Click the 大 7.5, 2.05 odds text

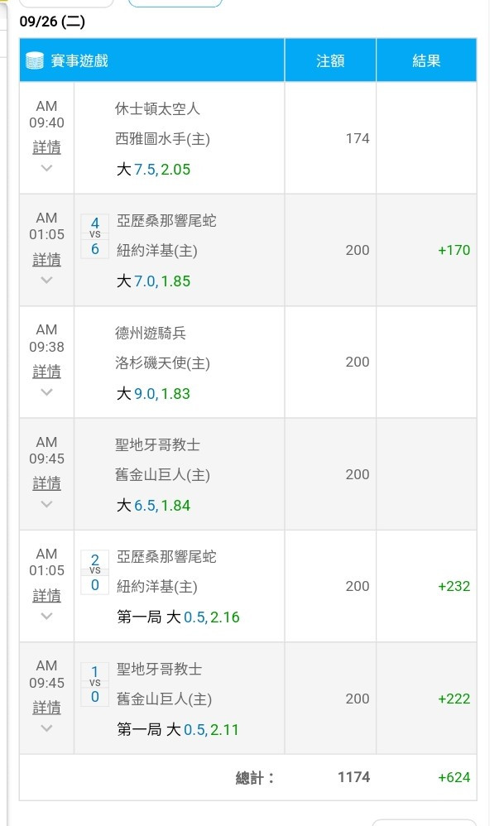click(153, 169)
